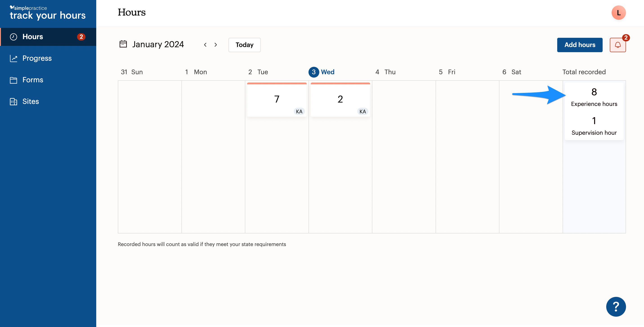Open the help question mark button
The width and height of the screenshot is (644, 327).
click(616, 307)
